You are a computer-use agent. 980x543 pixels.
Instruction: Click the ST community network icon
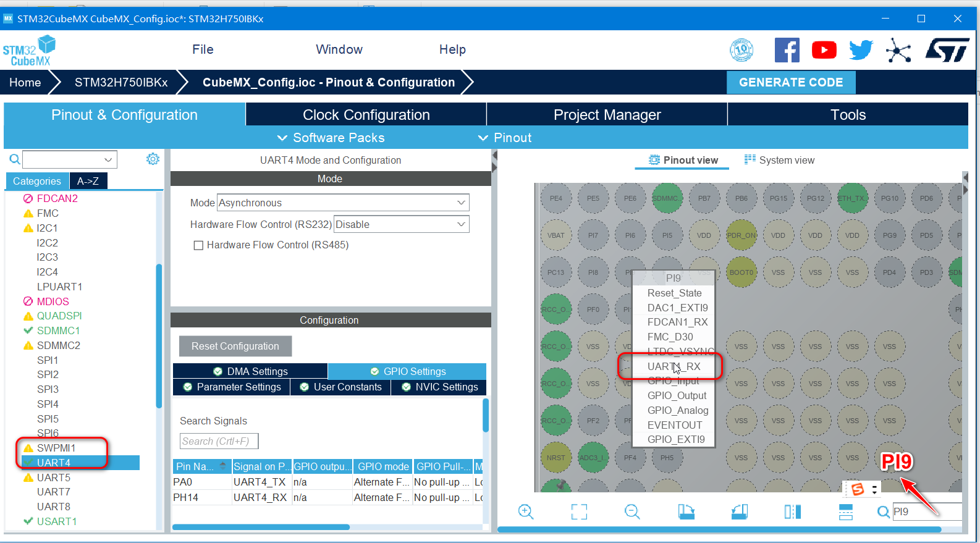[x=898, y=50]
